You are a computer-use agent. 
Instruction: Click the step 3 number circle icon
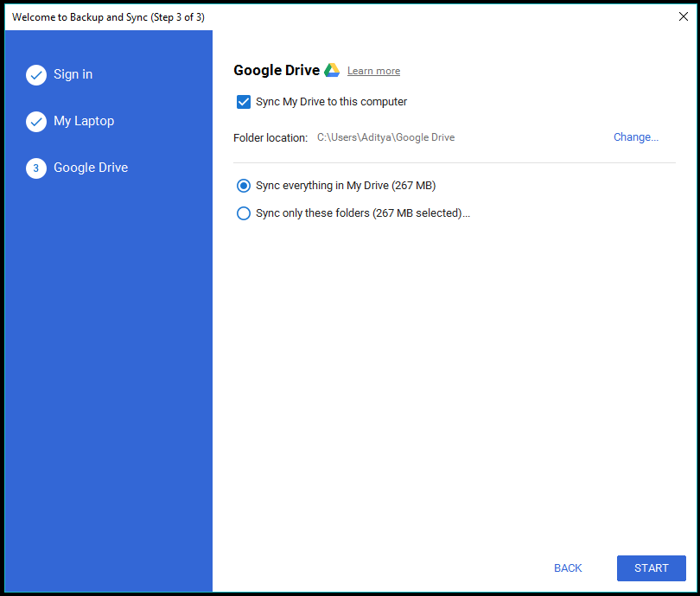pyautogui.click(x=36, y=168)
